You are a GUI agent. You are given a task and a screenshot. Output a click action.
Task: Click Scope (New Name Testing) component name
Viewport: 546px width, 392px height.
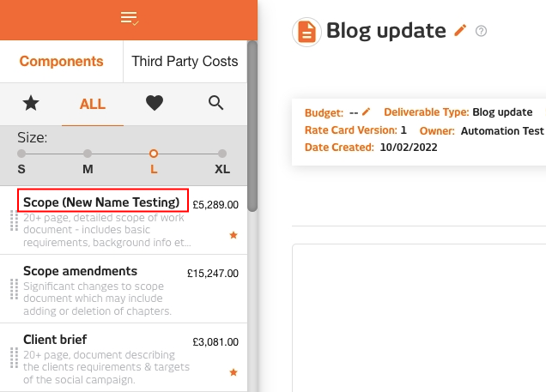click(101, 202)
